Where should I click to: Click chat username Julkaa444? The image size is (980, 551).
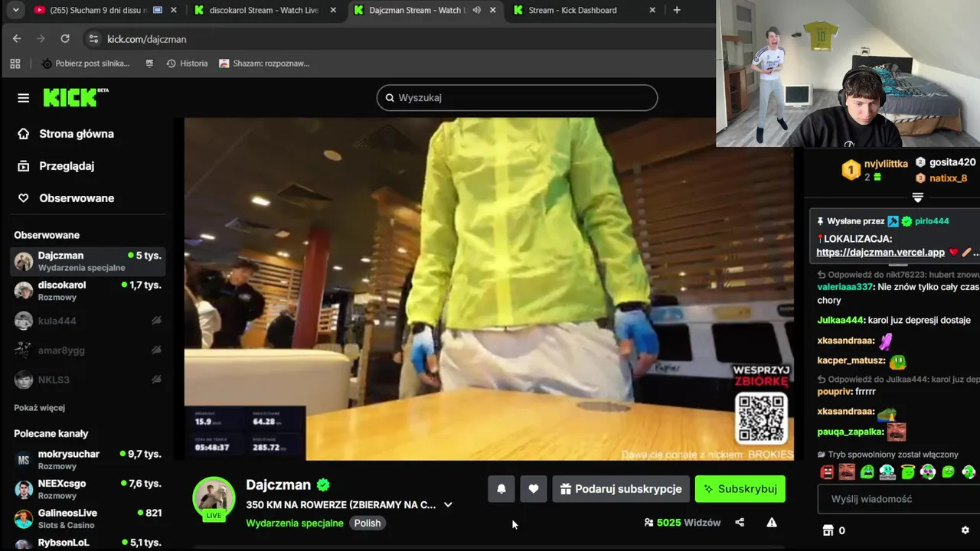pyautogui.click(x=841, y=320)
